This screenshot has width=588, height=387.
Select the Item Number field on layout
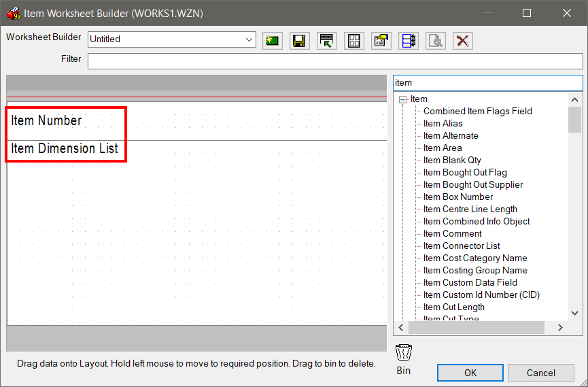click(x=46, y=120)
